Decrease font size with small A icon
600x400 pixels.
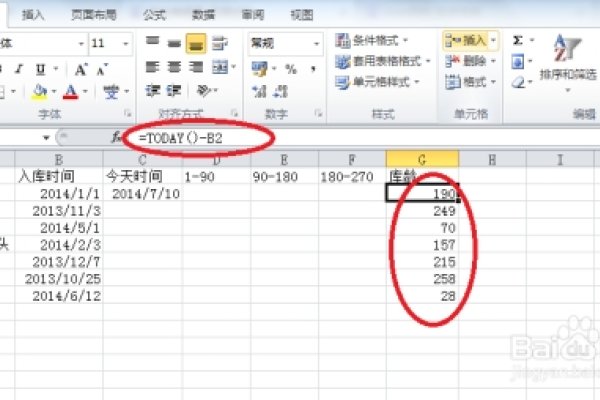(102, 69)
